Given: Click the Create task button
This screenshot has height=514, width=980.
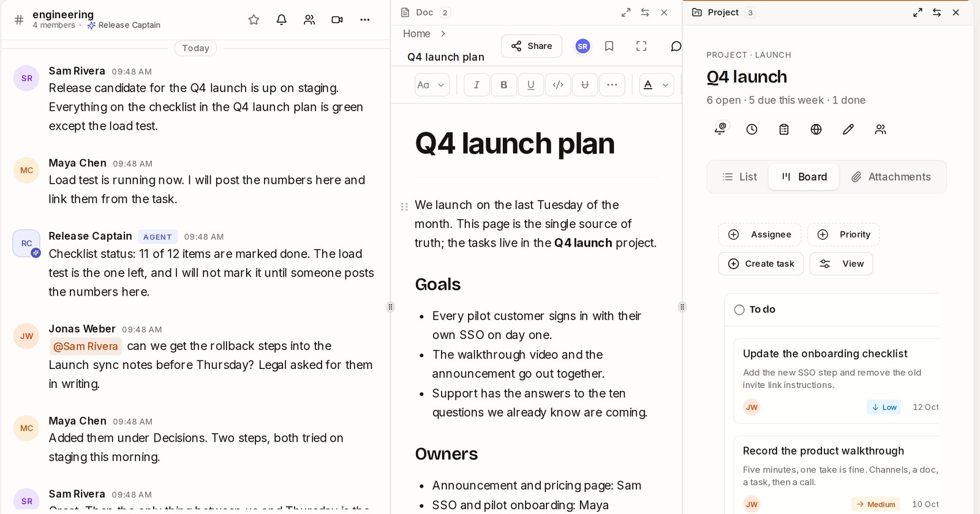Looking at the screenshot, I should coord(761,264).
